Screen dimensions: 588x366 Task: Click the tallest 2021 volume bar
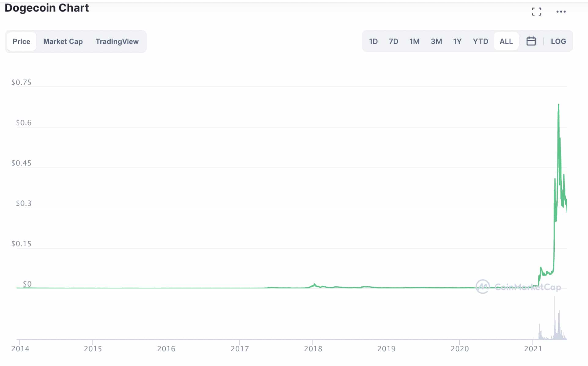(x=555, y=317)
